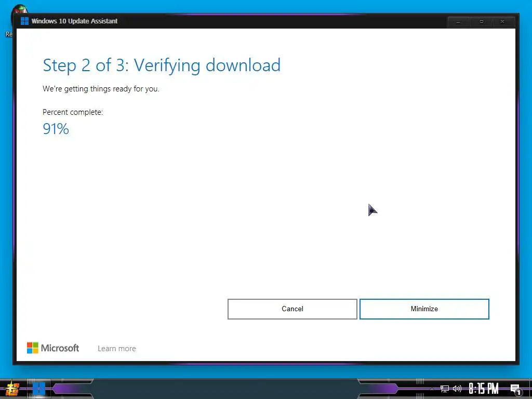Click the 'Step 2 of 3: Verifying download' heading
The height and width of the screenshot is (399, 532).
coord(162,65)
